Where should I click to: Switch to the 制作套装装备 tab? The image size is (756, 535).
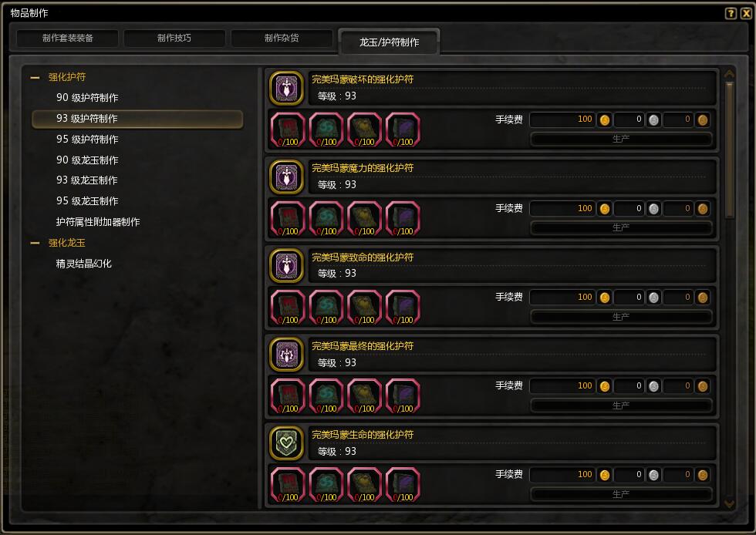pyautogui.click(x=68, y=38)
